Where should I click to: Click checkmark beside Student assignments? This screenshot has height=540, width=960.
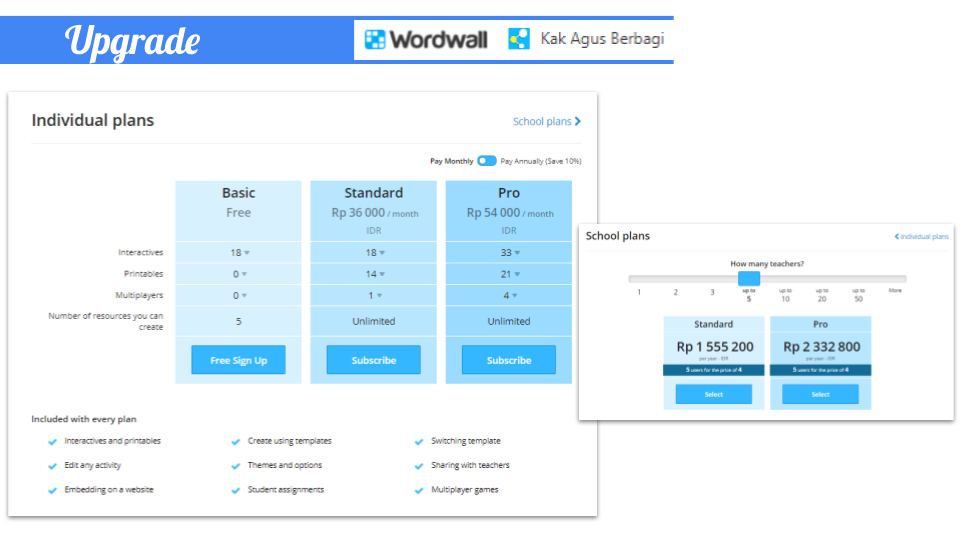point(236,490)
